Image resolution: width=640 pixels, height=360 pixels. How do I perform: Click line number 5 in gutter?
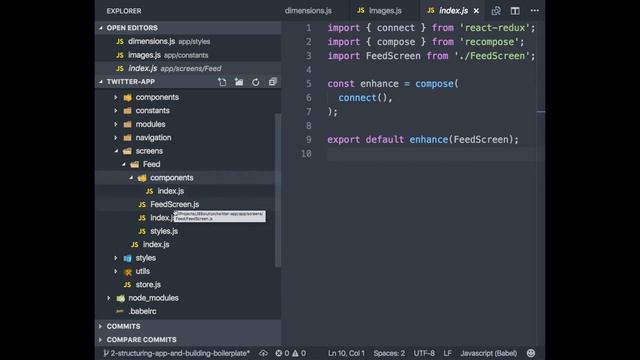pos(309,84)
